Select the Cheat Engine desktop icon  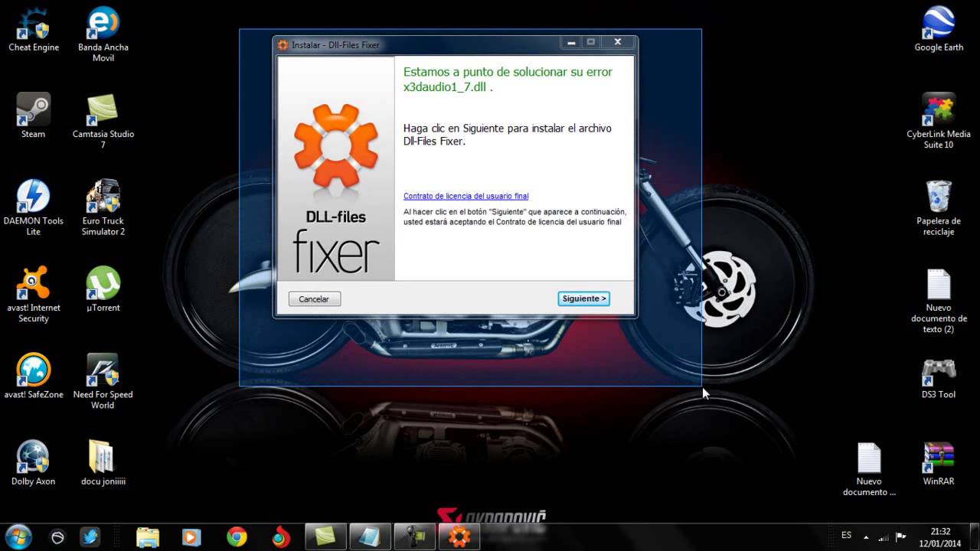click(x=34, y=31)
